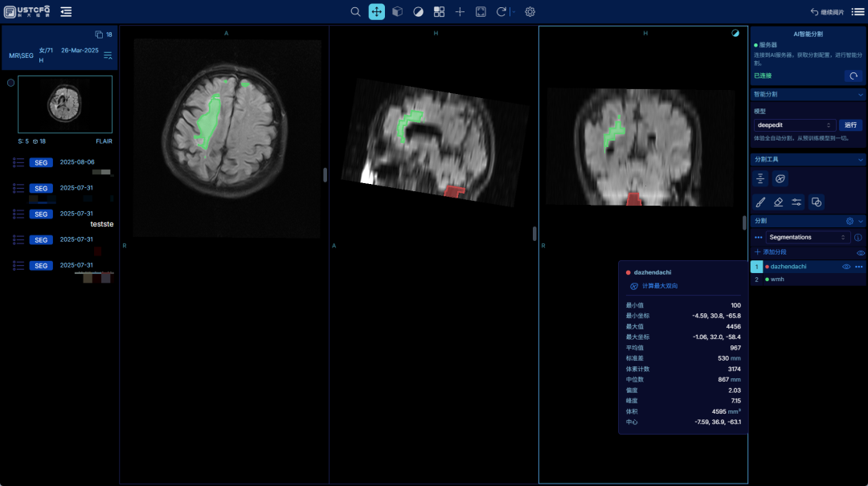868x486 pixels.
Task: Select the eraser segmentation tool
Action: [x=778, y=202]
